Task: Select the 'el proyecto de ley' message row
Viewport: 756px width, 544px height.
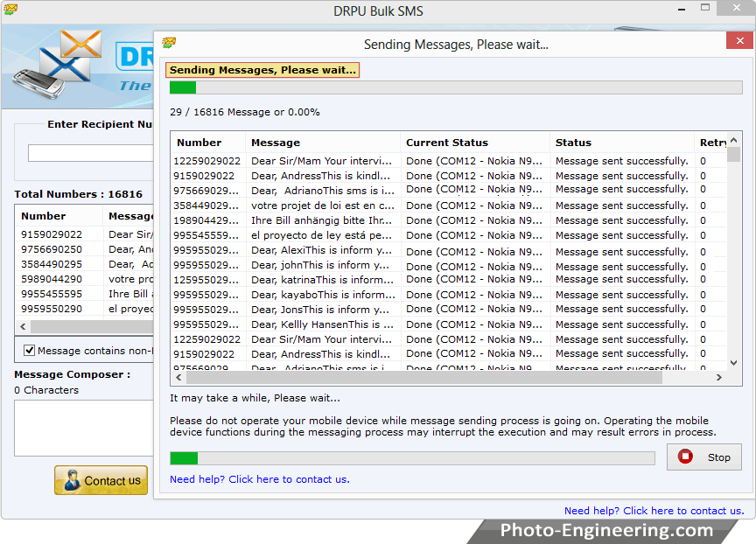Action: click(x=449, y=235)
